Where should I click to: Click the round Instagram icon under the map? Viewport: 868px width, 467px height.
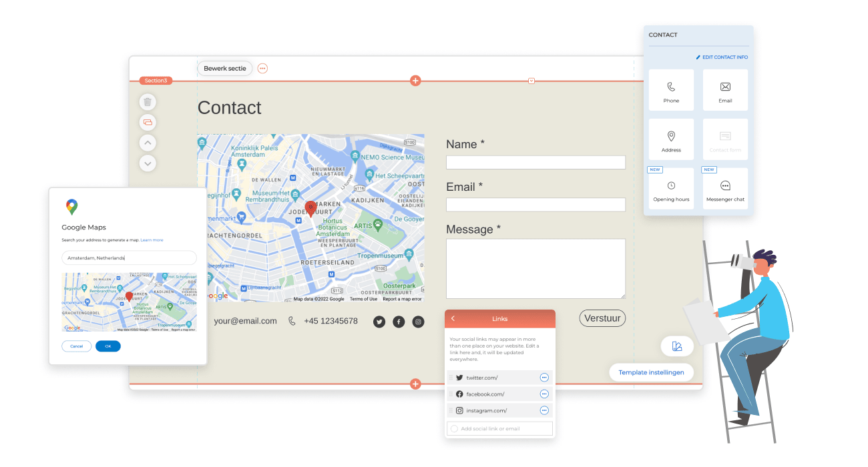click(x=418, y=322)
